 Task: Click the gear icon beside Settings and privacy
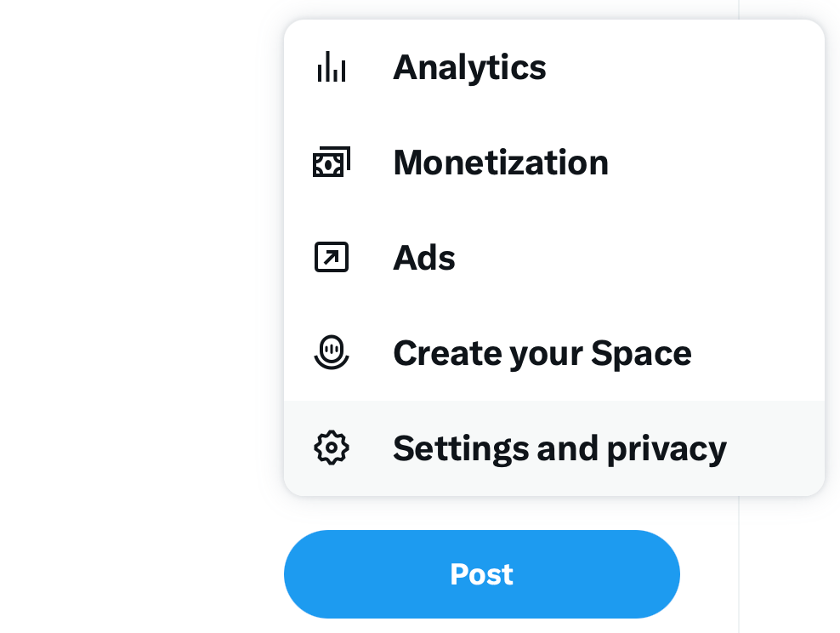click(x=332, y=447)
